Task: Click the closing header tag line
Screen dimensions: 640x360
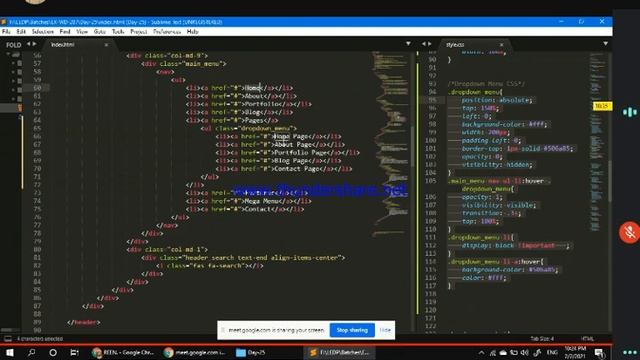Action: 84,322
